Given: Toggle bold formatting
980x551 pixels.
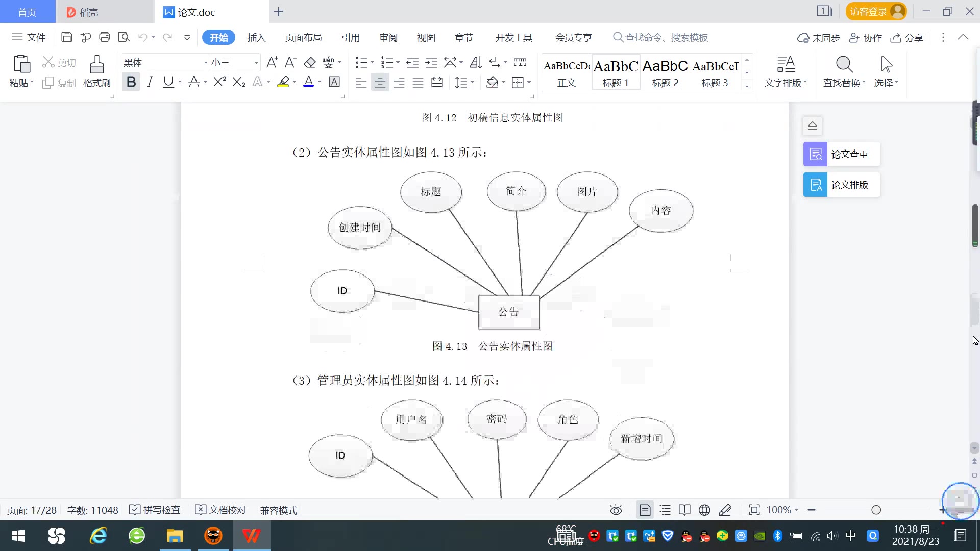Looking at the screenshot, I should [131, 82].
